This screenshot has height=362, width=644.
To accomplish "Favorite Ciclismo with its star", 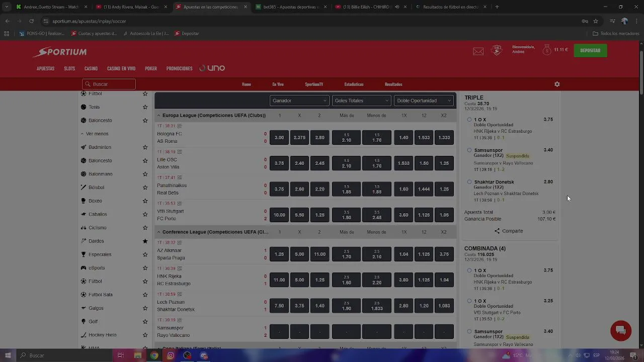I will click(x=145, y=228).
